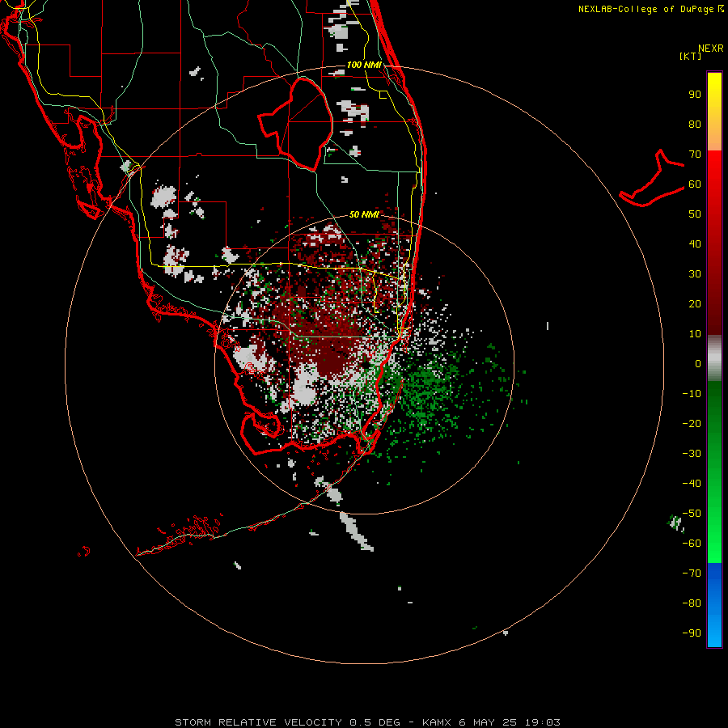
Task: Click the Lake Okeechobee outline on the map
Action: coord(296,124)
